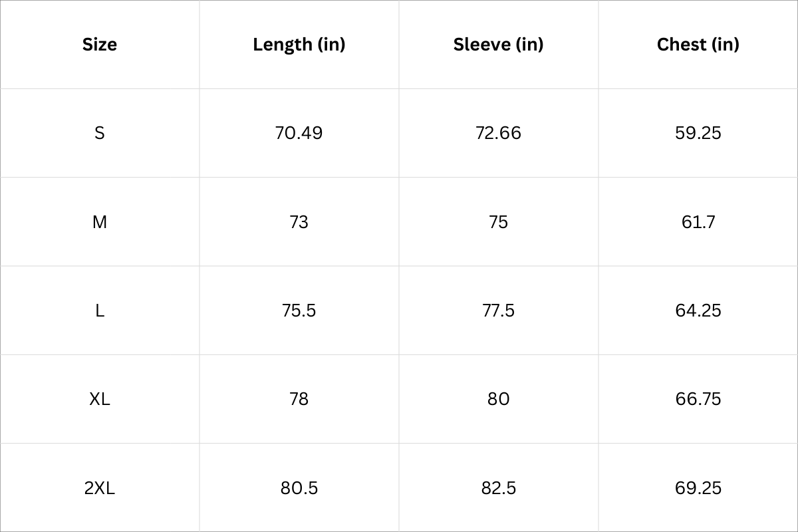The image size is (798, 532).
Task: Select the M size cell
Action: (x=100, y=222)
